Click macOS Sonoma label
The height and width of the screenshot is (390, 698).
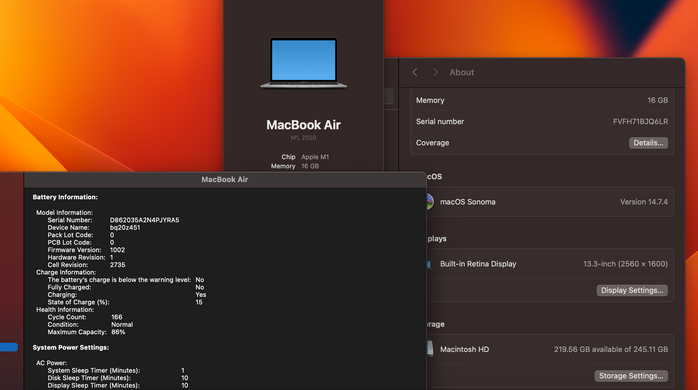point(467,202)
